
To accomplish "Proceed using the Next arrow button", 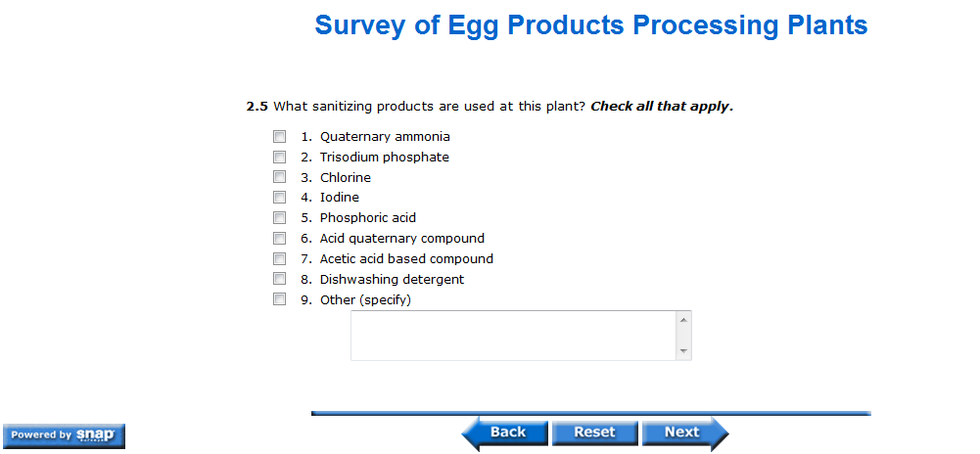I will point(684,432).
